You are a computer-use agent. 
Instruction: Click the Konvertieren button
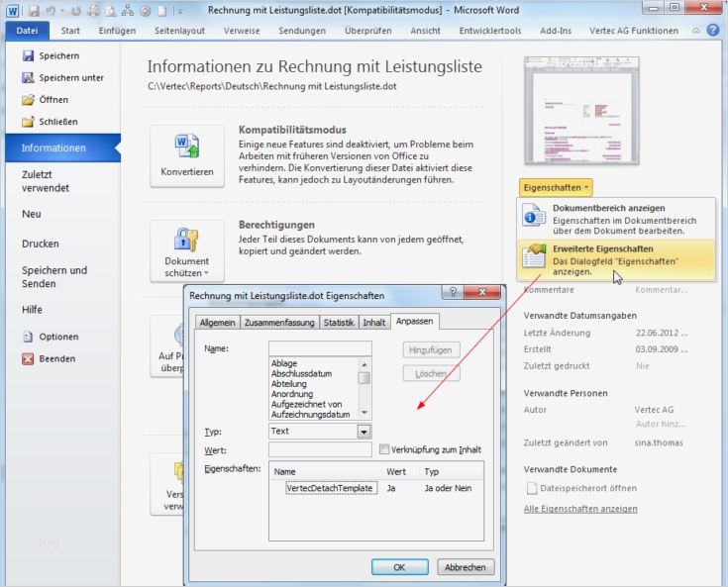point(187,156)
